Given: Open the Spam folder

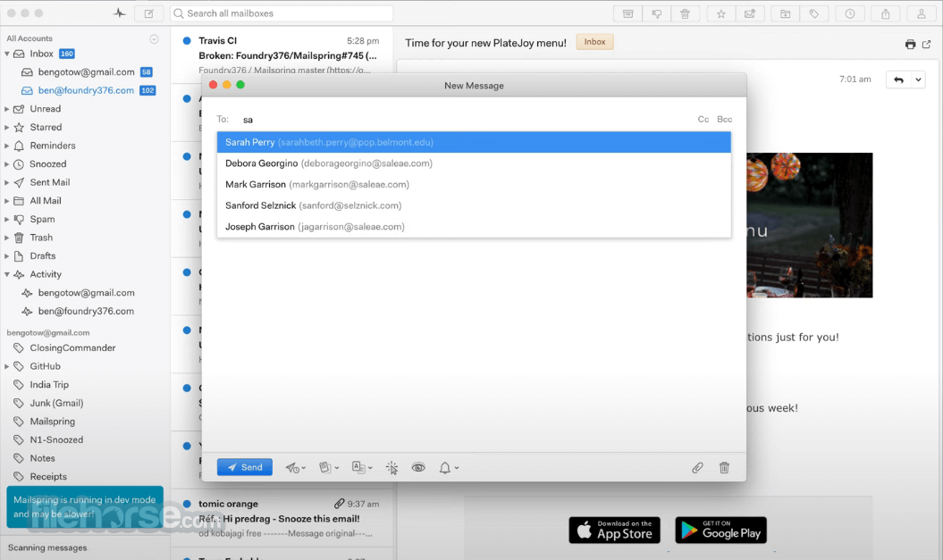Looking at the screenshot, I should (42, 220).
